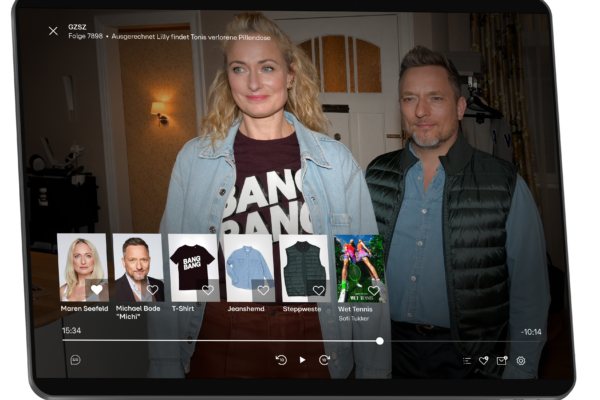Open favorites heart icon in control bar
Image resolution: width=600 pixels, height=400 pixels.
[x=484, y=360]
